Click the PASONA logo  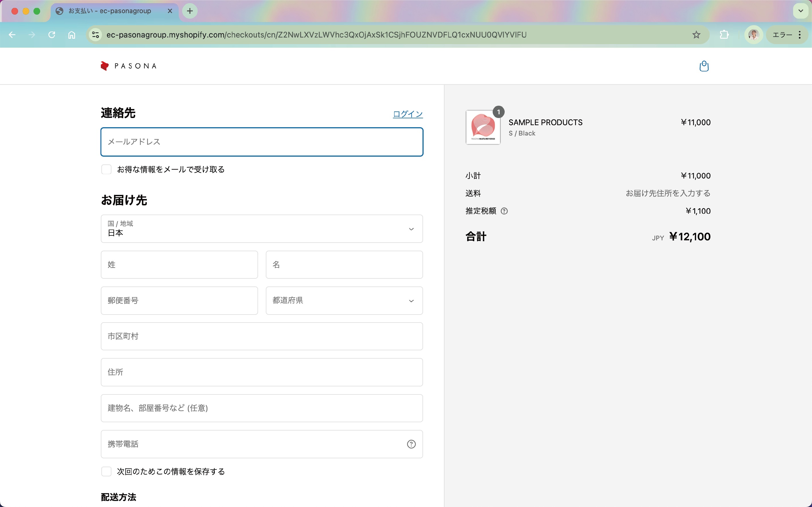(x=129, y=66)
